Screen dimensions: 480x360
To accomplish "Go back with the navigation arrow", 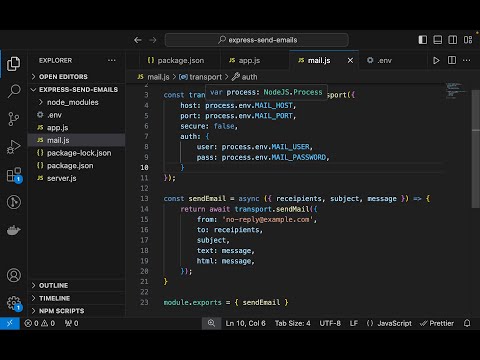I will 138,40.
